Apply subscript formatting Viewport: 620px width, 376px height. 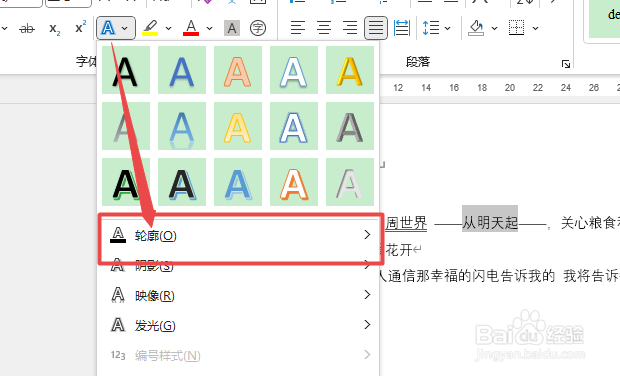coord(54,28)
